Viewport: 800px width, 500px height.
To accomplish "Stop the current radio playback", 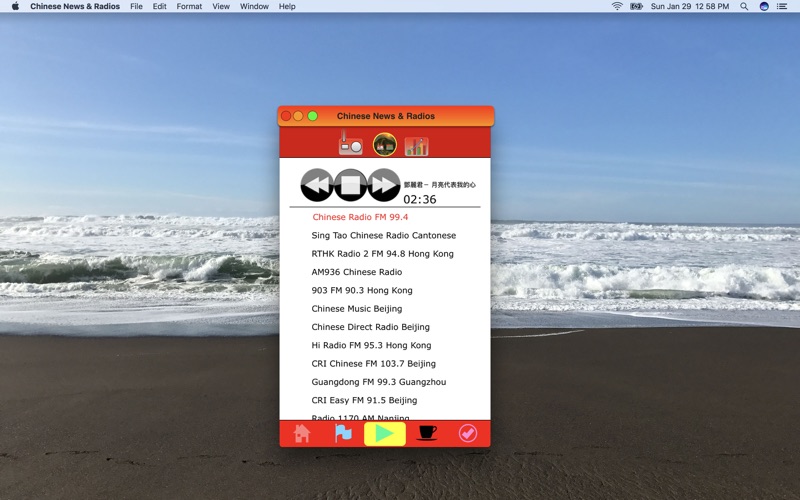I will [351, 185].
